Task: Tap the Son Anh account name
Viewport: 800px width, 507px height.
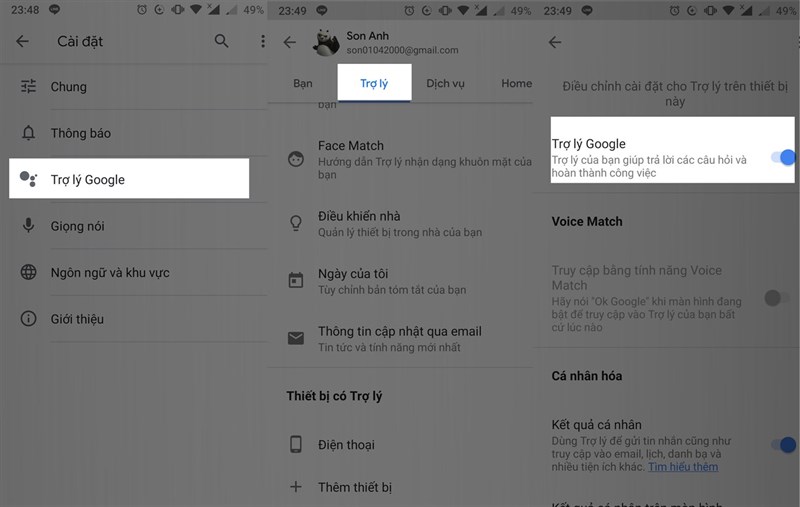Action: [x=367, y=36]
